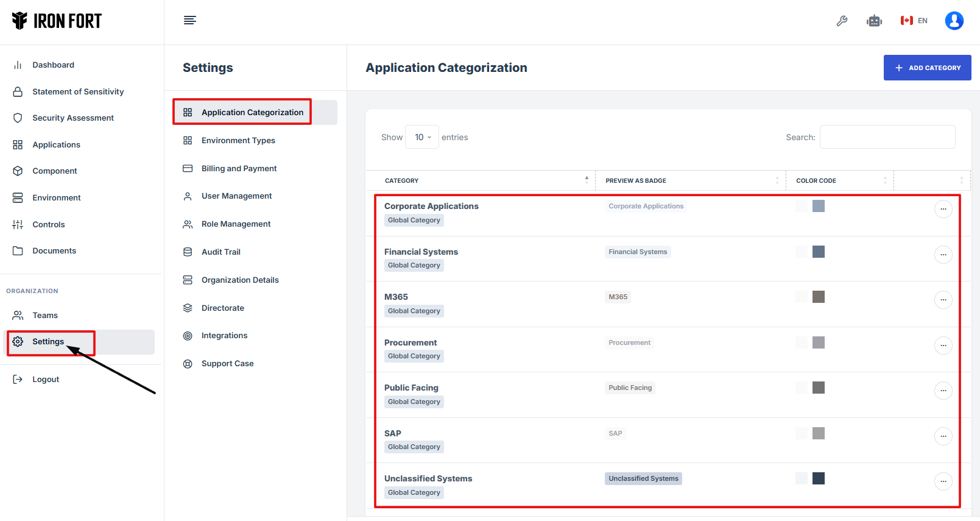Sort table by Preview as Badge column
This screenshot has width=980, height=521.
point(636,180)
